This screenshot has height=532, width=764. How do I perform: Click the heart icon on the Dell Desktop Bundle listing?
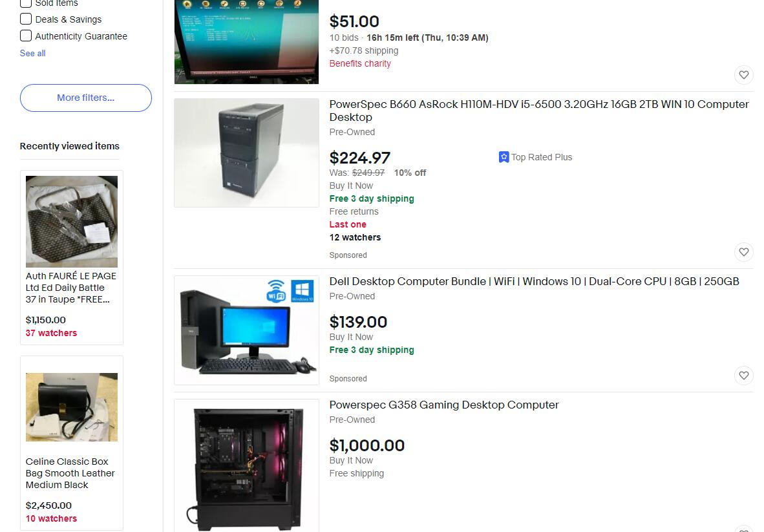point(743,376)
